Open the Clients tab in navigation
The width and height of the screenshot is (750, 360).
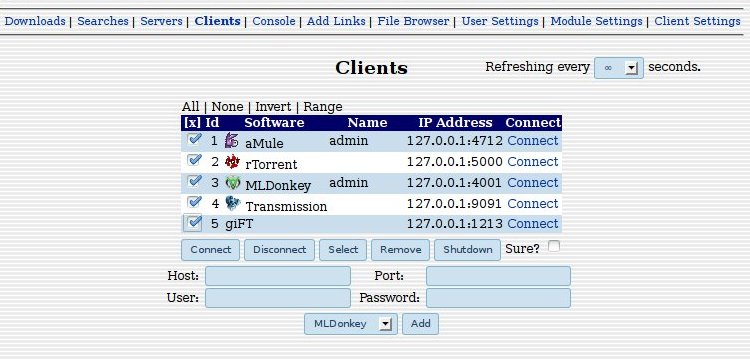[217, 21]
